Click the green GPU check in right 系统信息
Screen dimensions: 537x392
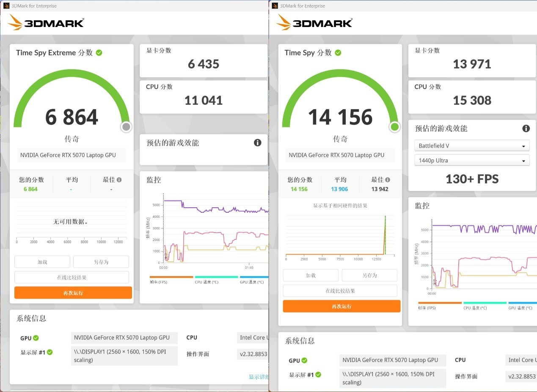point(304,360)
